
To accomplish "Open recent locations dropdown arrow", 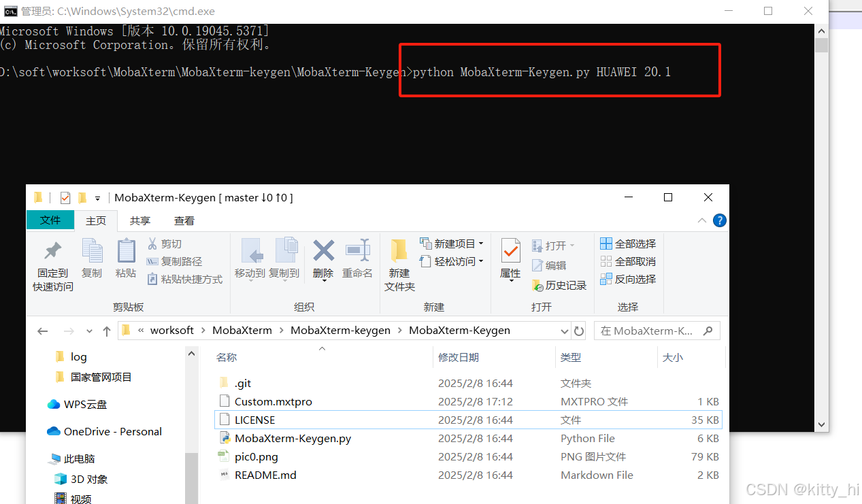I will point(89,331).
